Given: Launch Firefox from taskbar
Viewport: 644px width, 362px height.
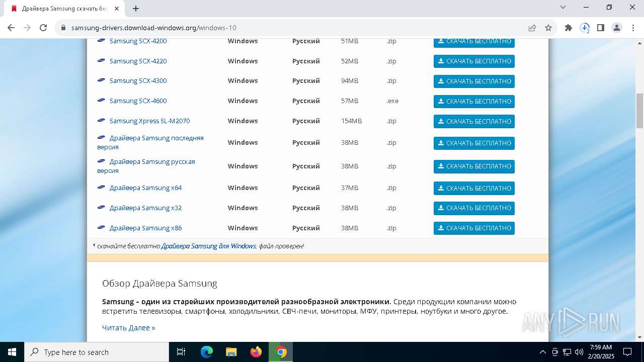Looking at the screenshot, I should pos(256,352).
